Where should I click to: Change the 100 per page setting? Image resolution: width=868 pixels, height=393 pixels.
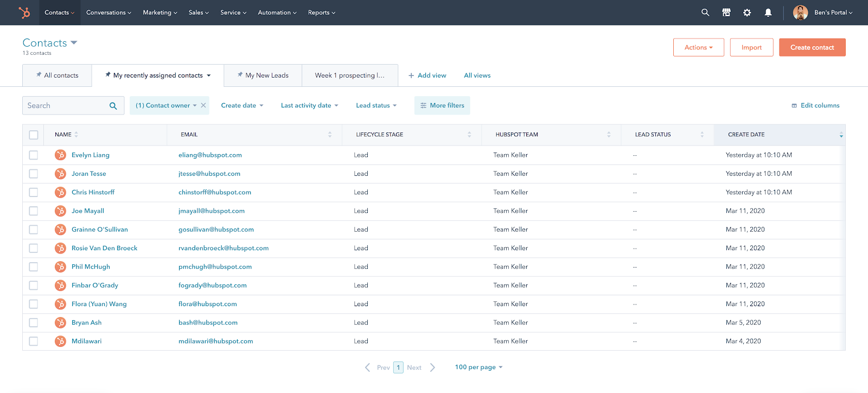[x=478, y=367]
